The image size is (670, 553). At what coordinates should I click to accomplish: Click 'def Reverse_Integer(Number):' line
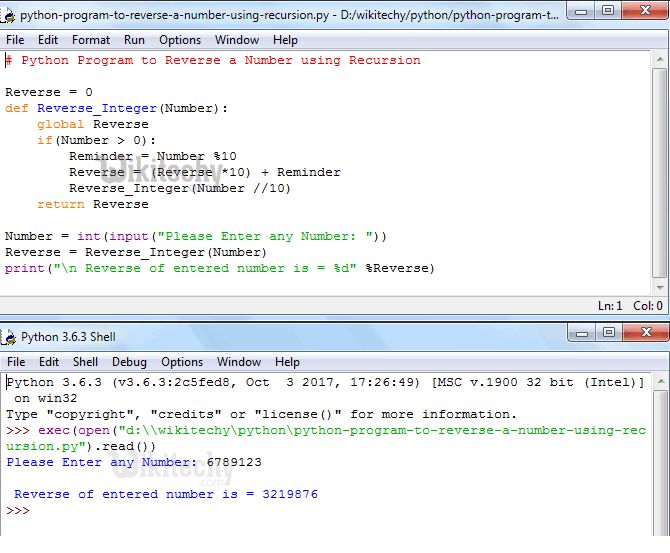click(116, 109)
